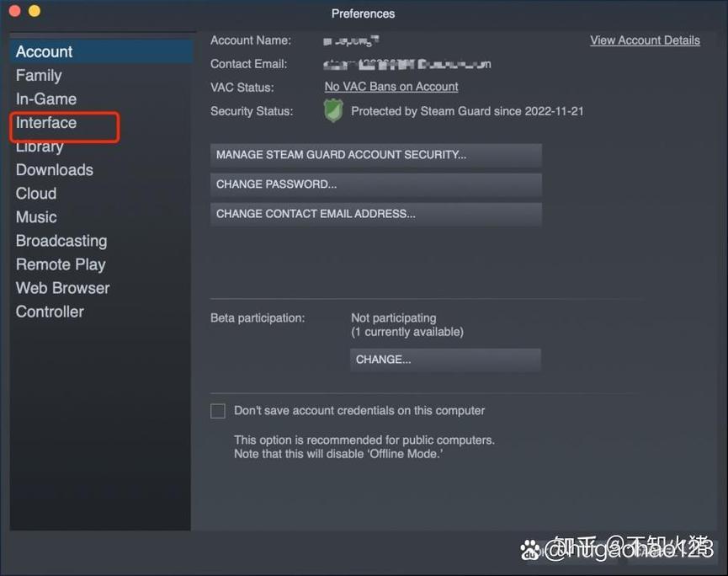Image resolution: width=728 pixels, height=576 pixels.
Task: Open In-Game preferences
Action: (46, 99)
